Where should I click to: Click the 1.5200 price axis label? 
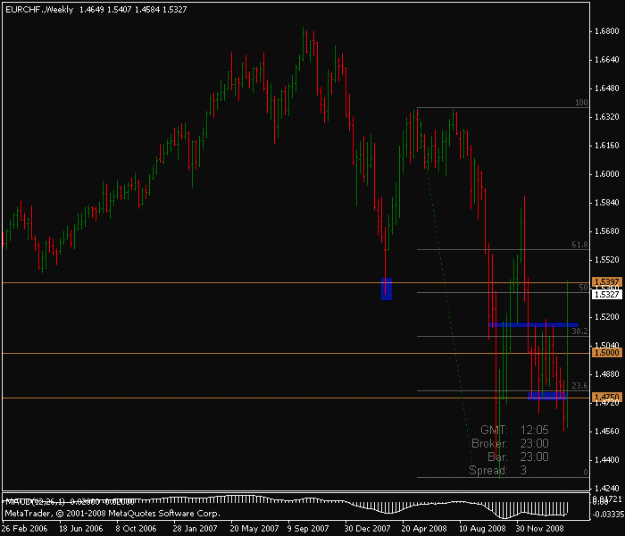(x=607, y=317)
